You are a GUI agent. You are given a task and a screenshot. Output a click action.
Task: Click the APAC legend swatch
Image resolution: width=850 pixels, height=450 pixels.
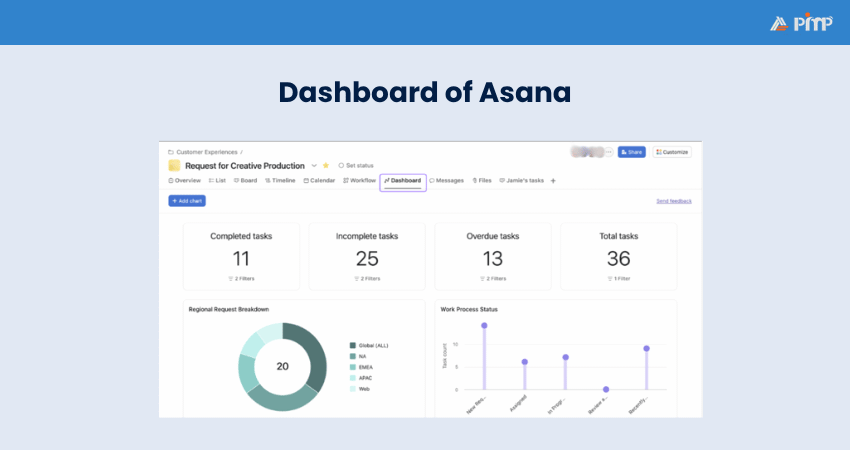coord(353,378)
